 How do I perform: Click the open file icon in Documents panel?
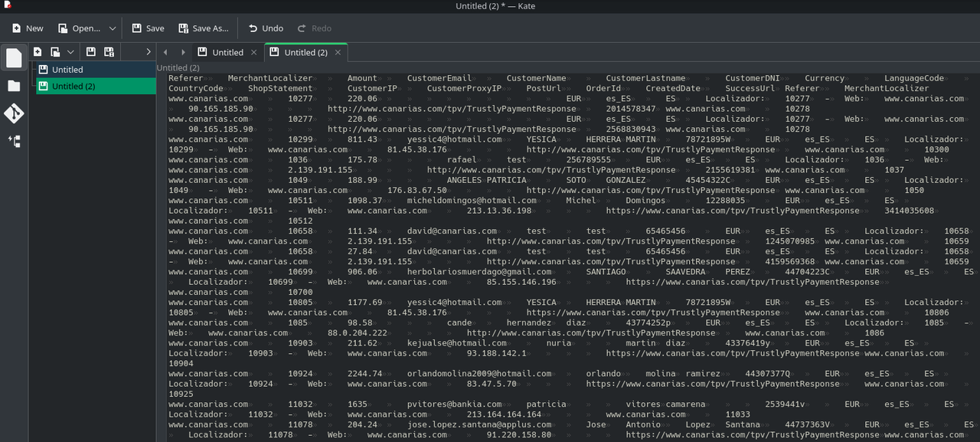[55, 52]
